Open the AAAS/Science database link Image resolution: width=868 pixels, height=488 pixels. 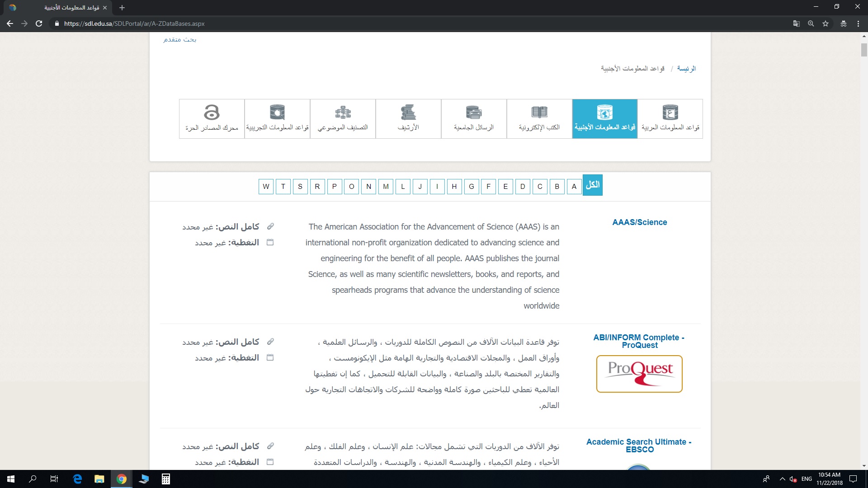[639, 222]
